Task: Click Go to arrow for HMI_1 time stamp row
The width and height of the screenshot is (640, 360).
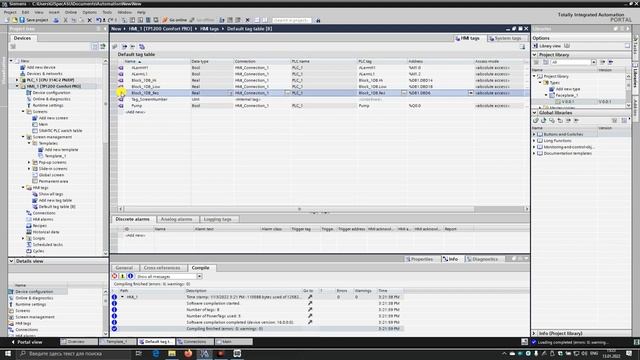Action: [x=310, y=297]
